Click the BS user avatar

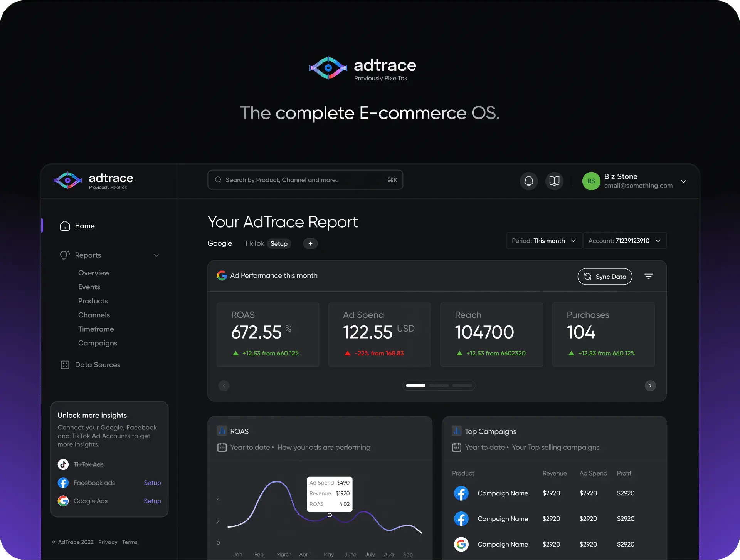tap(591, 181)
